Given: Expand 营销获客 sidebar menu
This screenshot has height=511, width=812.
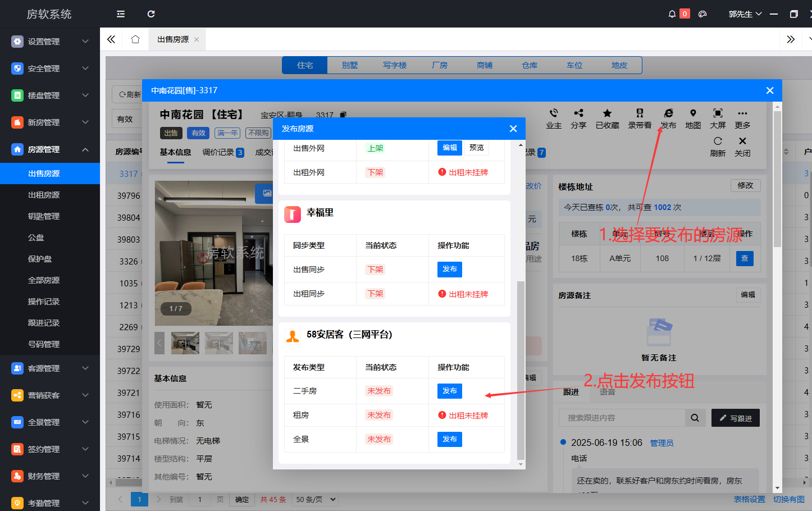Looking at the screenshot, I should click(50, 395).
